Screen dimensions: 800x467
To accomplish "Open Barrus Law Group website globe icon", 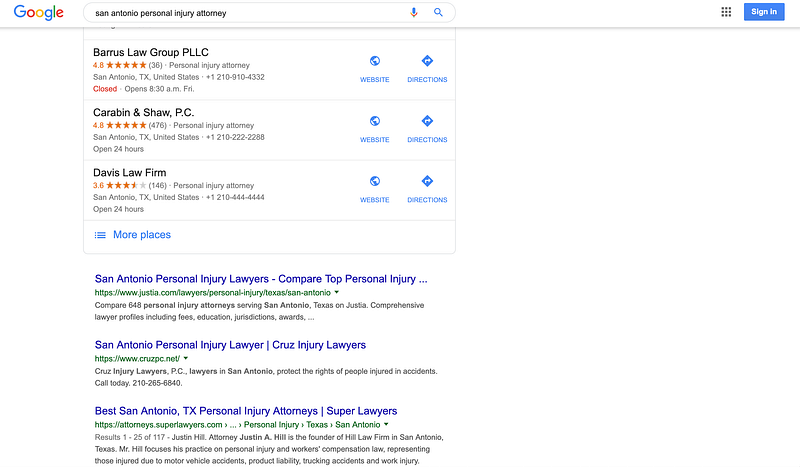I will (374, 61).
